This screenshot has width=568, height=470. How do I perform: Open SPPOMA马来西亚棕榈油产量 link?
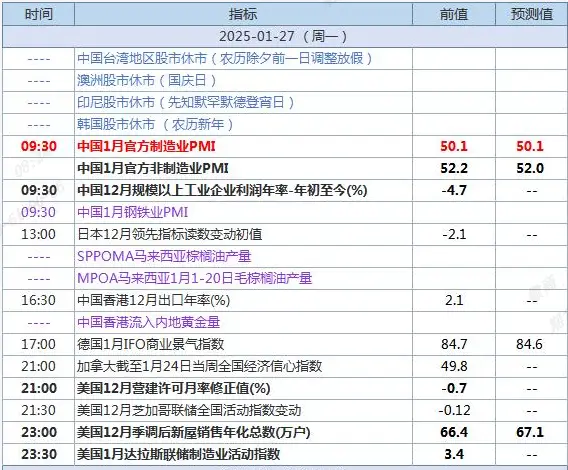click(x=164, y=257)
